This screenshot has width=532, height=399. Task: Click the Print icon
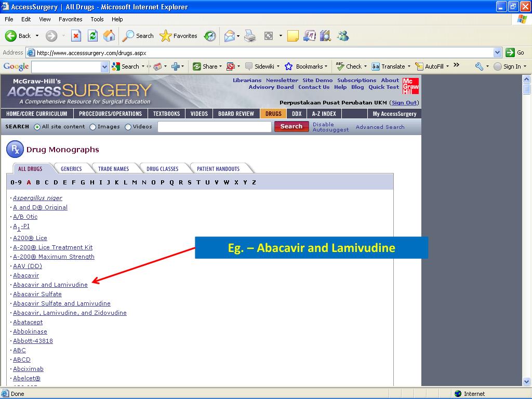click(250, 36)
